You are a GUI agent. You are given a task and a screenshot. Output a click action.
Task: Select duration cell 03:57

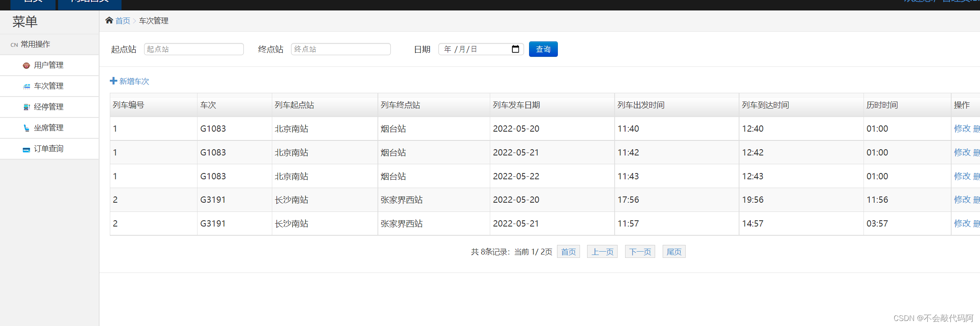[x=907, y=224]
